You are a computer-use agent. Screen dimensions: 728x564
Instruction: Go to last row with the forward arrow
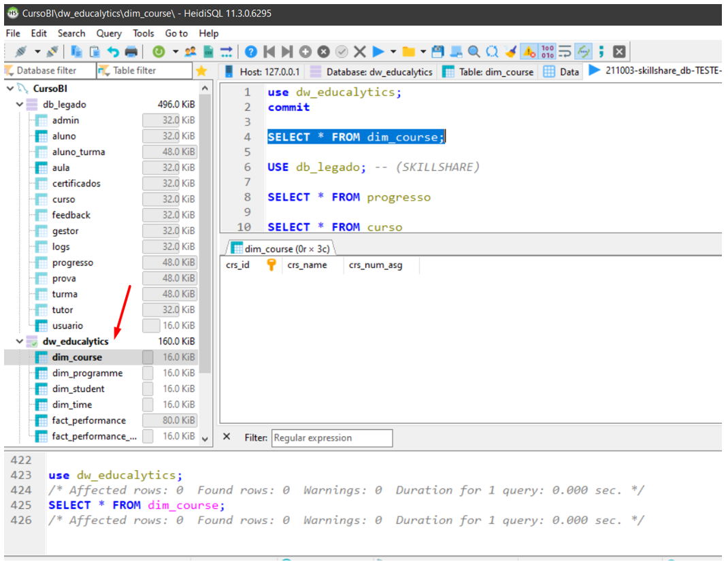pyautogui.click(x=287, y=52)
